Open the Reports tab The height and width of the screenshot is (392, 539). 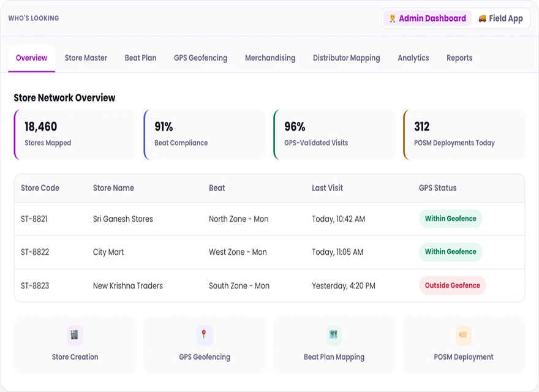(459, 58)
